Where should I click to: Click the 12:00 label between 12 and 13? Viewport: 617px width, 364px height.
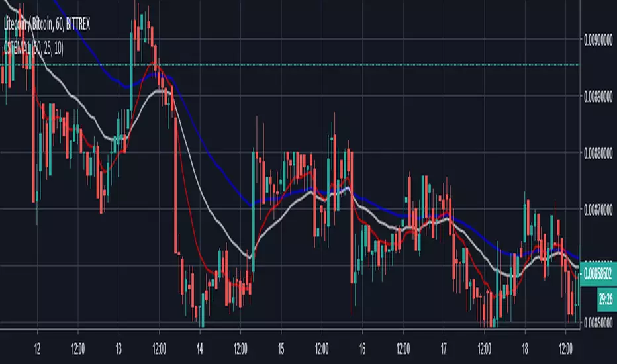pos(78,349)
